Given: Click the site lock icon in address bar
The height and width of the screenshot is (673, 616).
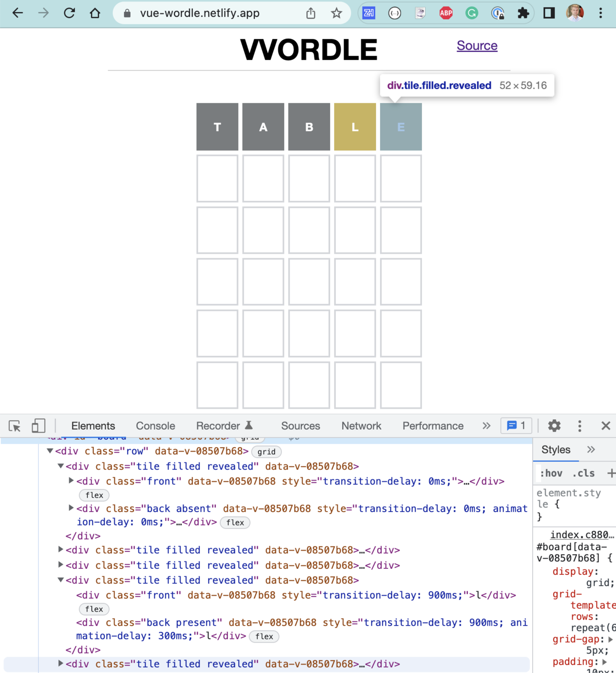Looking at the screenshot, I should tap(127, 13).
